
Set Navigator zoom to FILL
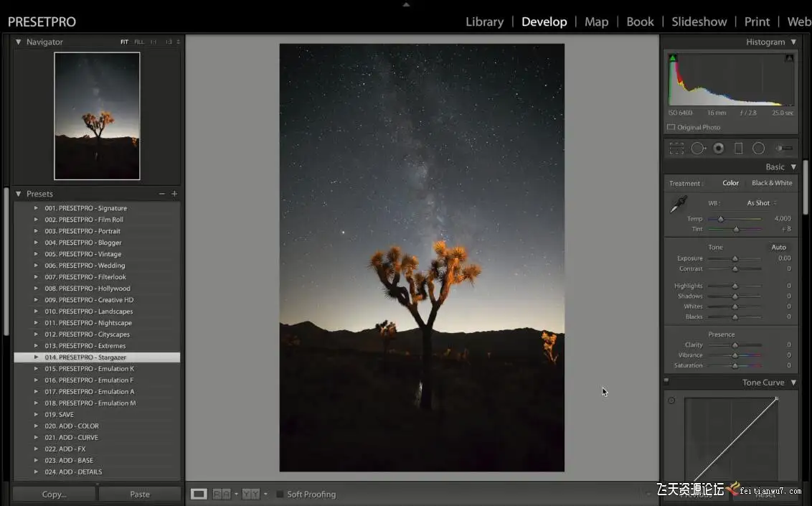point(139,42)
